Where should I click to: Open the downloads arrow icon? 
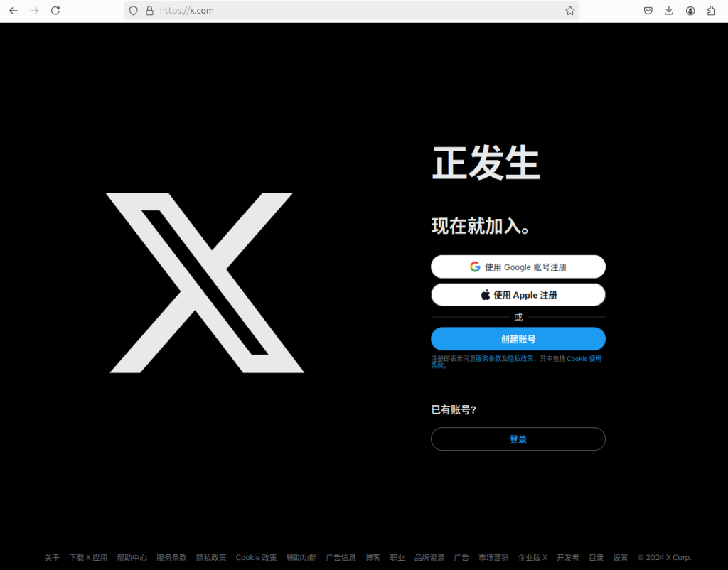(x=669, y=11)
